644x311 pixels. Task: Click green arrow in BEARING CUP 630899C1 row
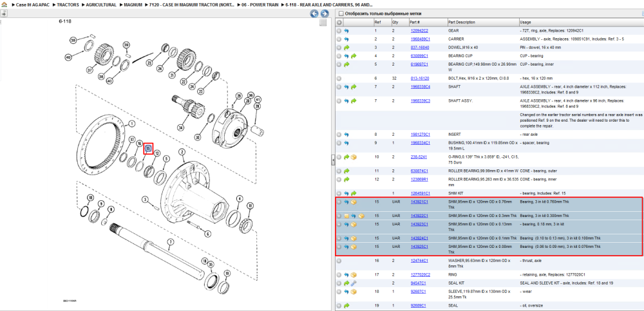[354, 56]
